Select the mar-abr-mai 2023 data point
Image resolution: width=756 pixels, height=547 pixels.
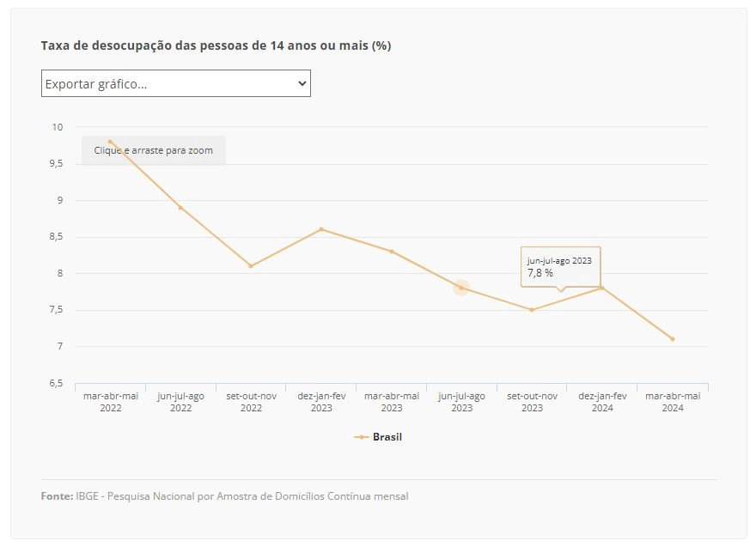click(x=392, y=252)
